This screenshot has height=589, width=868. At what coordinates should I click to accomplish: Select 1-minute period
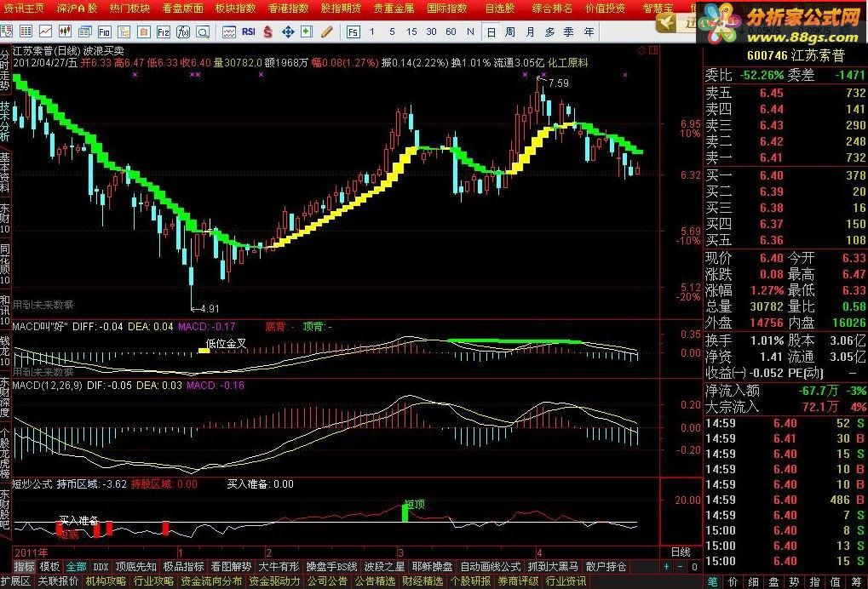pos(372,31)
